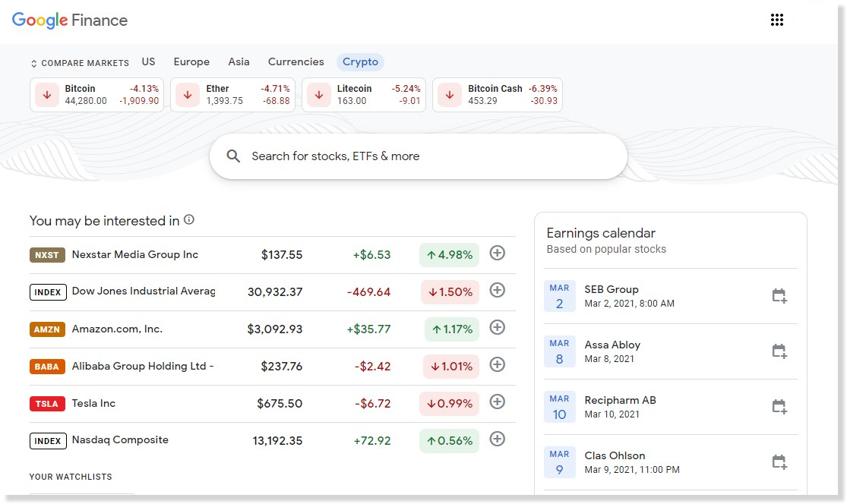Click the Search for stocks field

point(419,156)
